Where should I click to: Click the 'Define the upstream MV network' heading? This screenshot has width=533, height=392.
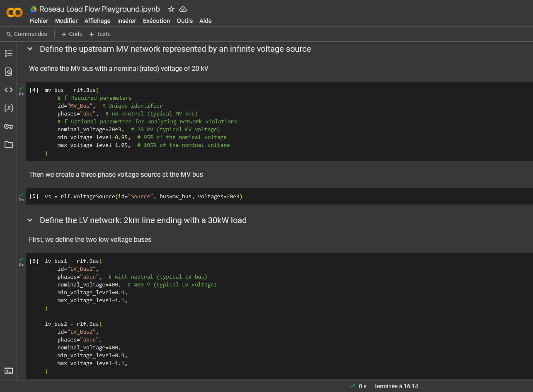[x=175, y=49]
